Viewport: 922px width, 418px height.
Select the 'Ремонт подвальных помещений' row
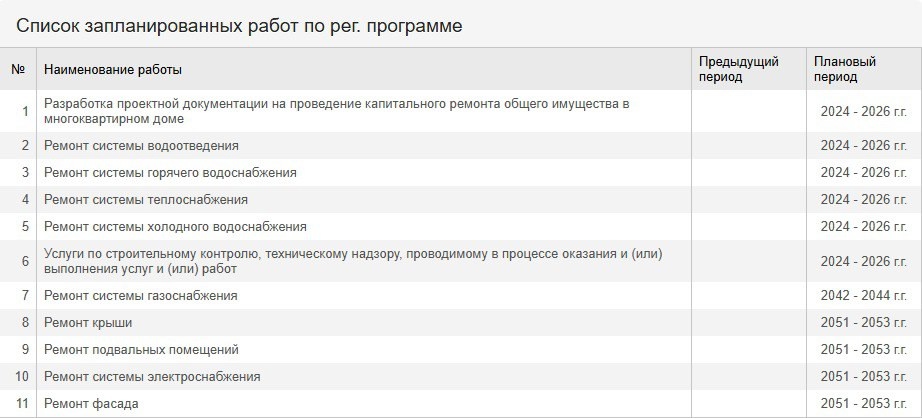coord(461,350)
